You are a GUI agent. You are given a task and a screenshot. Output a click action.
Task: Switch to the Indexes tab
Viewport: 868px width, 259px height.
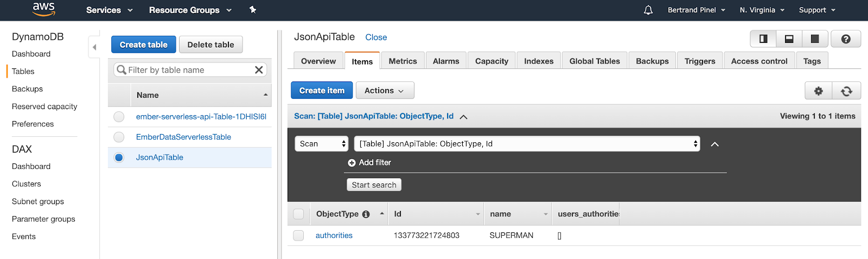(539, 61)
